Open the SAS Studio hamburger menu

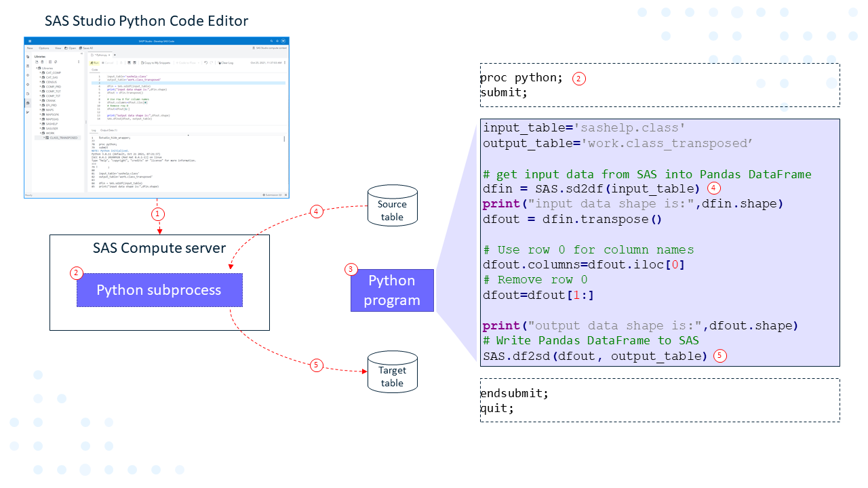(29, 41)
